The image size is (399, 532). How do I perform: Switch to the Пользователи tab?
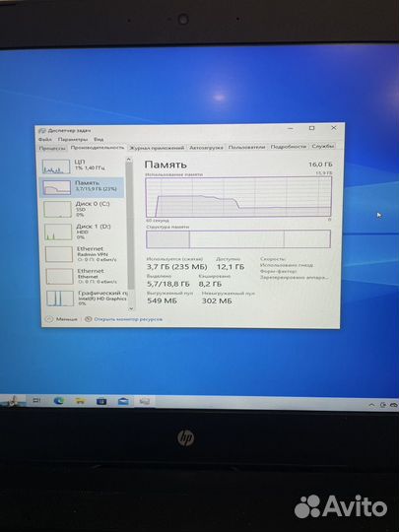[246, 147]
